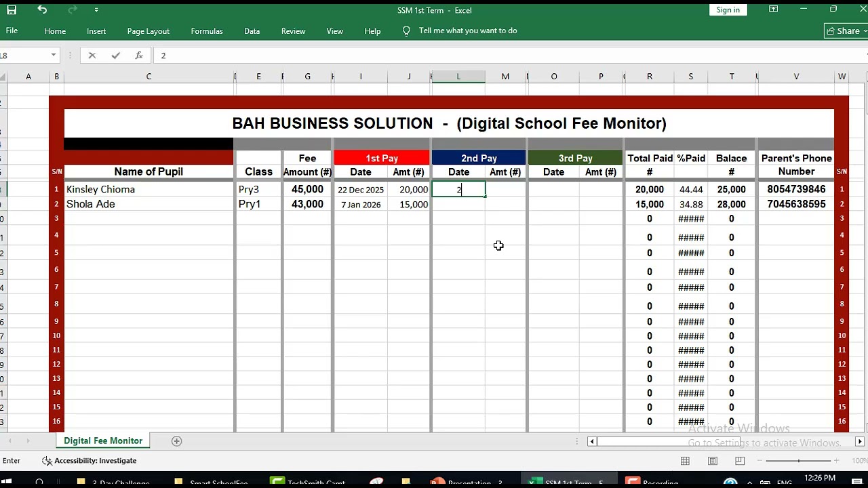Select the 28,000 balance cell
The image size is (868, 488).
[x=731, y=204]
